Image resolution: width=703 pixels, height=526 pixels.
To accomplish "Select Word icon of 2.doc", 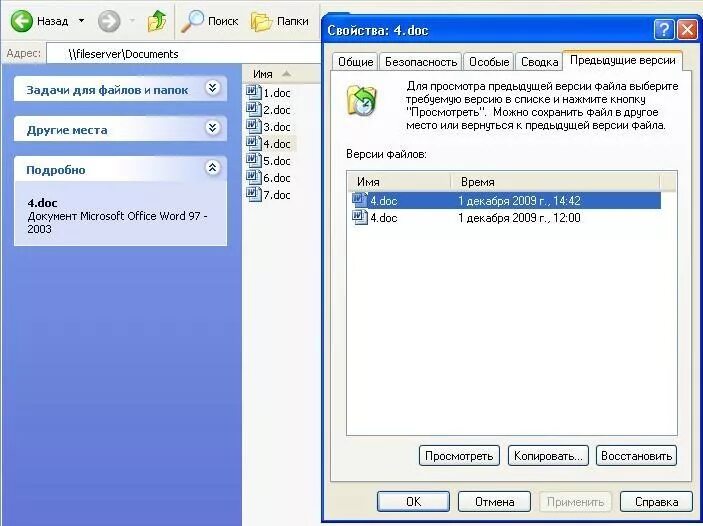I will tap(253, 109).
